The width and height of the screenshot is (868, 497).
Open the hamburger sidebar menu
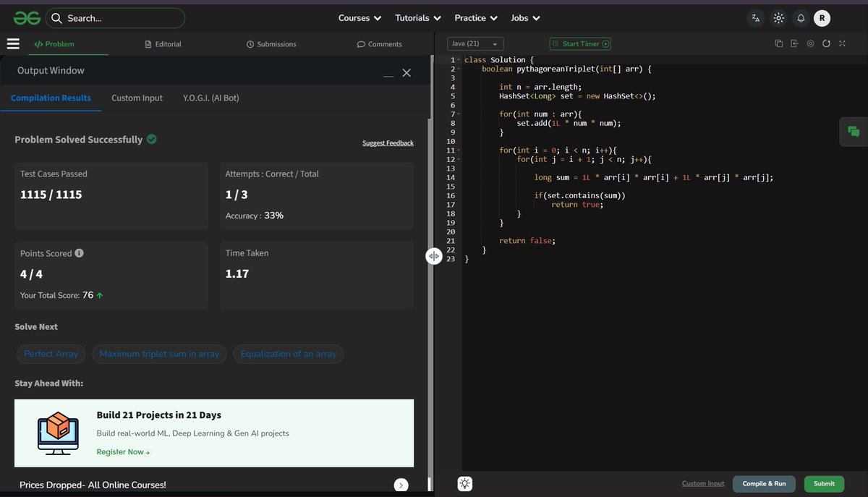pos(13,44)
